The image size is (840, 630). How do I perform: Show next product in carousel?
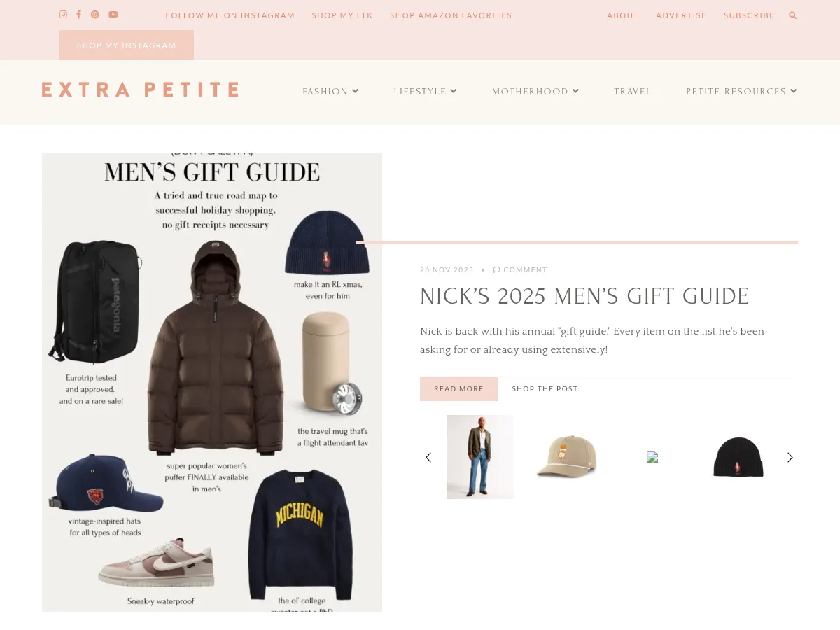790,457
